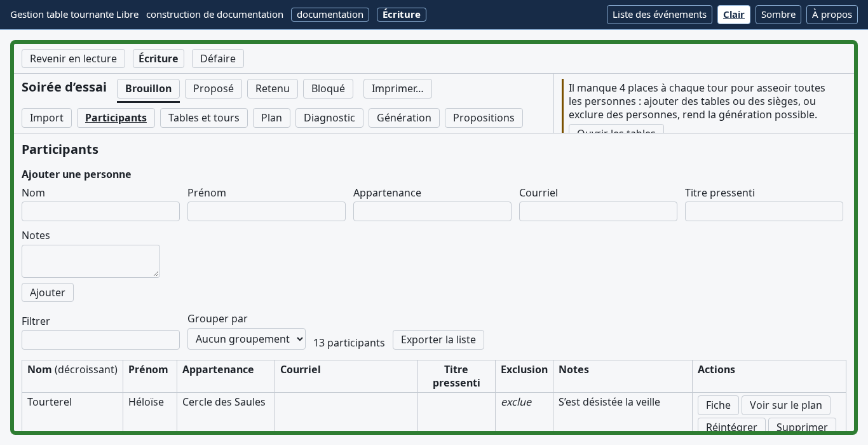
Task: Open the Grouper par dropdown
Action: (247, 339)
